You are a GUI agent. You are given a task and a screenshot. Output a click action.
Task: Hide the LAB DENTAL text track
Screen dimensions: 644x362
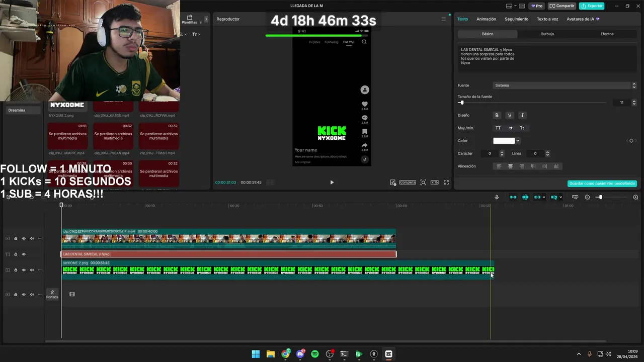pyautogui.click(x=23, y=254)
